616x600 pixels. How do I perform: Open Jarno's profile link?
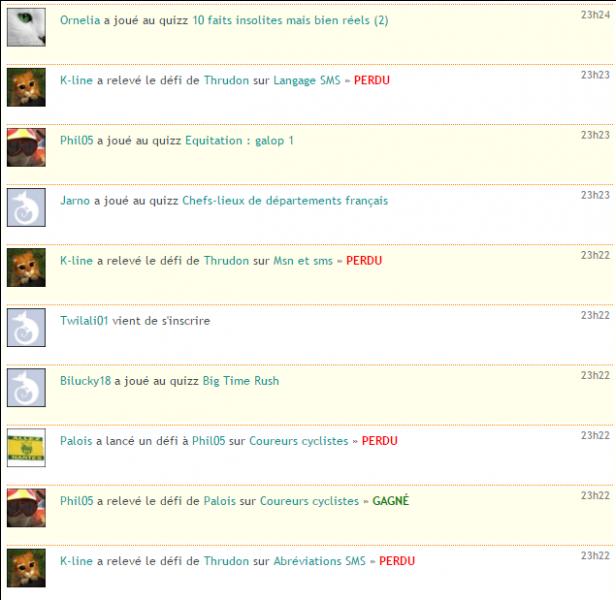coord(75,201)
